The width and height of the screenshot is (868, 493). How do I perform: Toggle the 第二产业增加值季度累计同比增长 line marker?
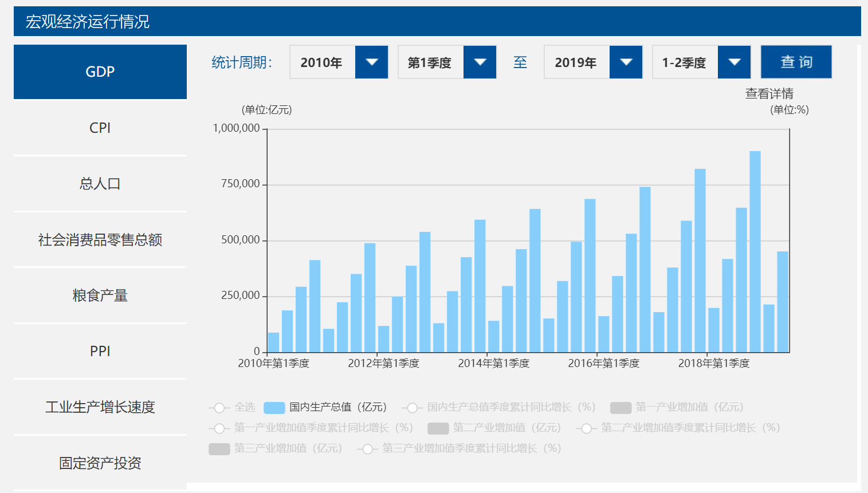[x=586, y=428]
